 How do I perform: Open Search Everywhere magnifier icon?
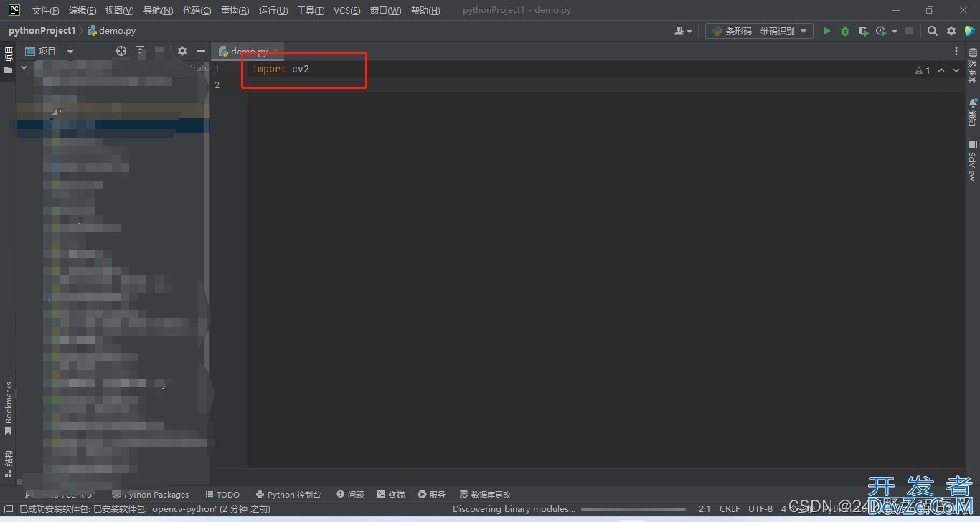click(x=933, y=31)
